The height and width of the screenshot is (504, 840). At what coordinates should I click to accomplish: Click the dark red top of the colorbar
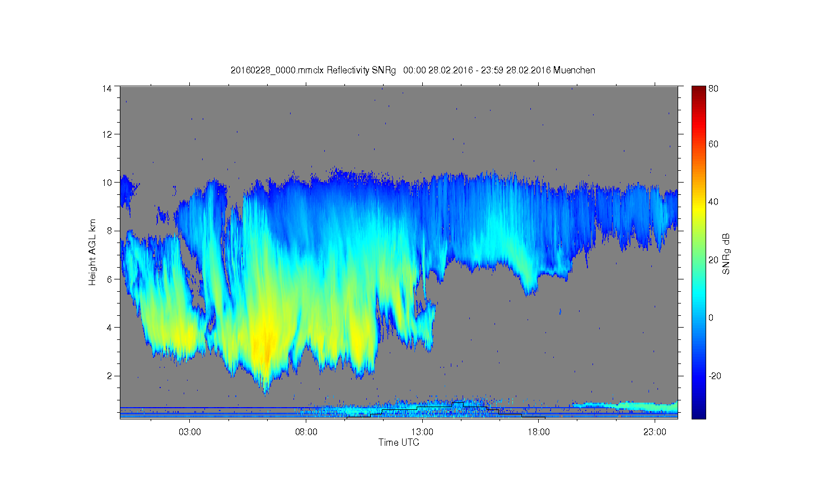click(x=698, y=91)
